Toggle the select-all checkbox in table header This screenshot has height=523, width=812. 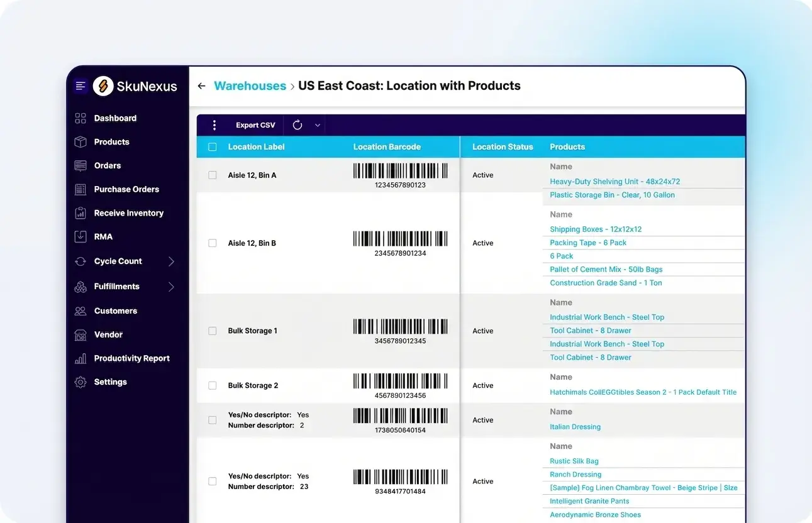click(x=213, y=147)
